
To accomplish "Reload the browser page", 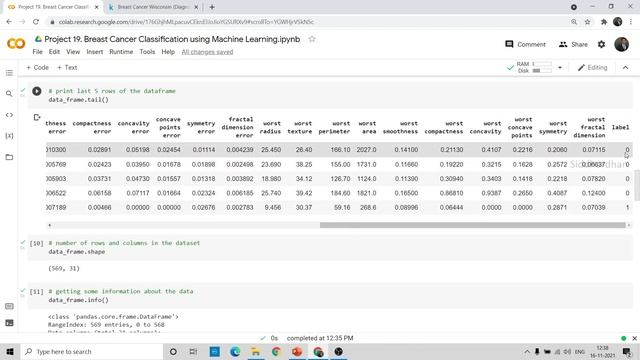I will click(36, 22).
